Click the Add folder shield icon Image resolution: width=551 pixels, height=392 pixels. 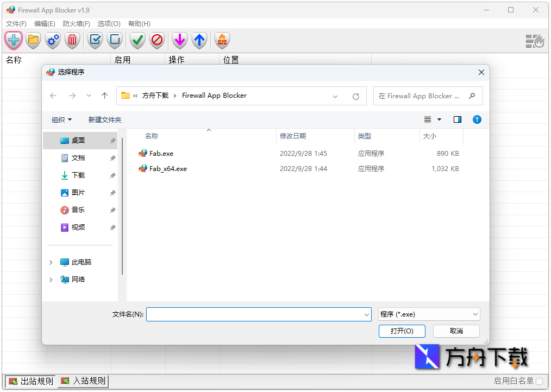(x=33, y=40)
